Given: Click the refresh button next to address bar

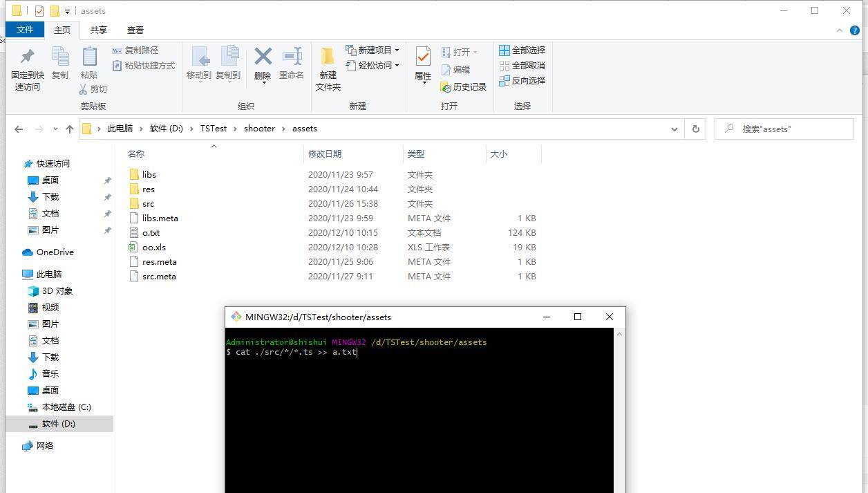Looking at the screenshot, I should coord(695,129).
